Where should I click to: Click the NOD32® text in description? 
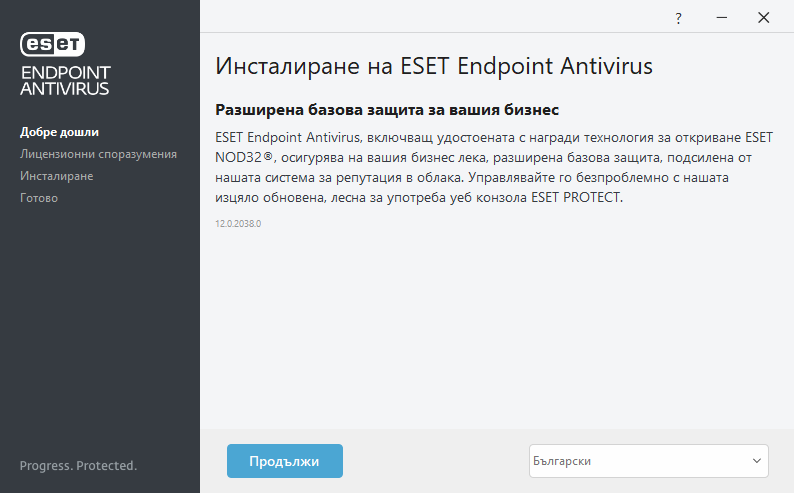(x=245, y=157)
